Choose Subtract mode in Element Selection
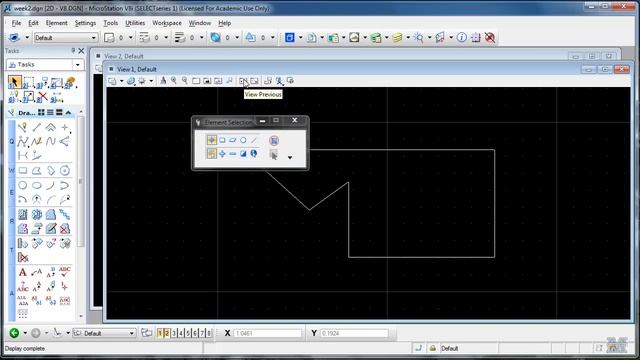This screenshot has height=360, width=640. (x=233, y=154)
